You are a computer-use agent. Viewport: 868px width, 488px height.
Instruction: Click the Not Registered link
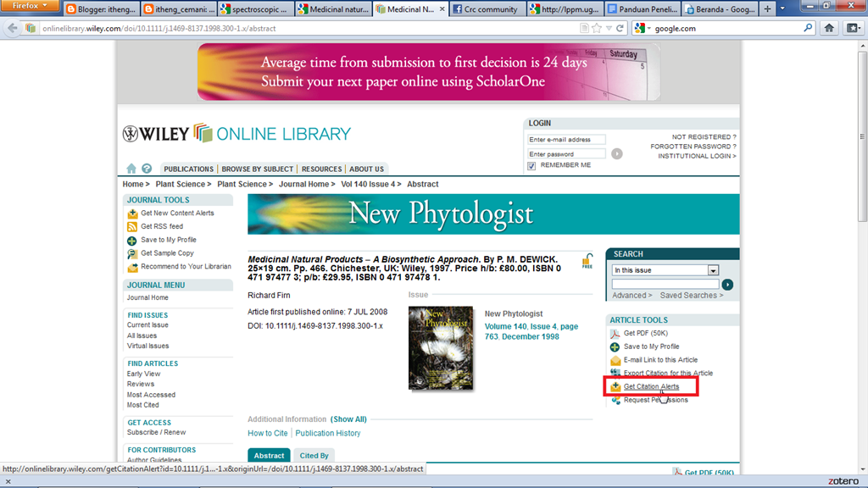[704, 137]
